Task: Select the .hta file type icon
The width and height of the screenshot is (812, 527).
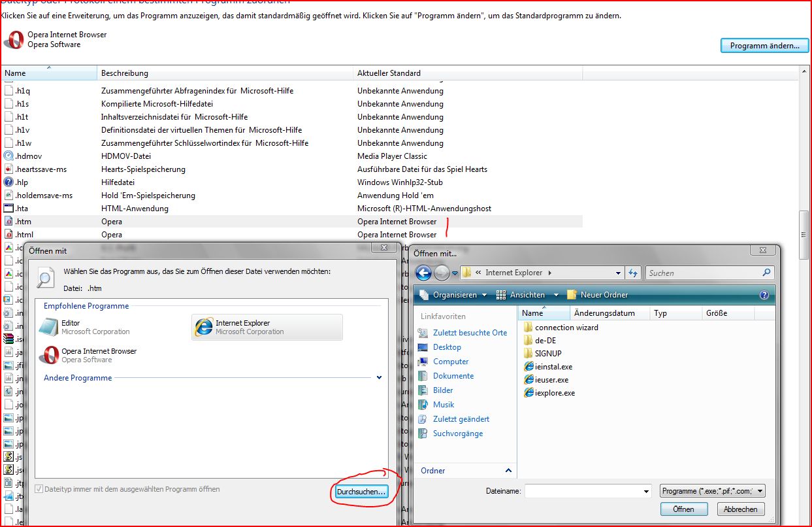Action: click(x=8, y=209)
